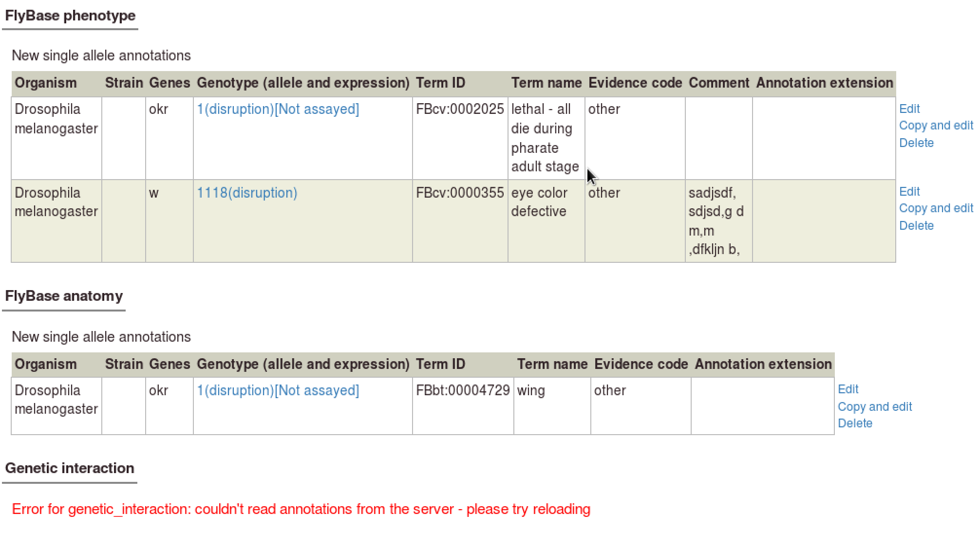Click Edit on the wing anatomy annotation

tap(848, 389)
